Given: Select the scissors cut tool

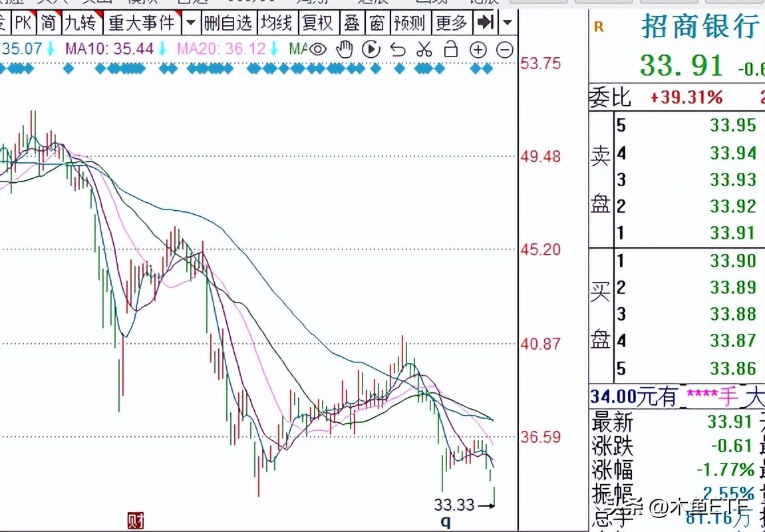Looking at the screenshot, I should [x=424, y=49].
